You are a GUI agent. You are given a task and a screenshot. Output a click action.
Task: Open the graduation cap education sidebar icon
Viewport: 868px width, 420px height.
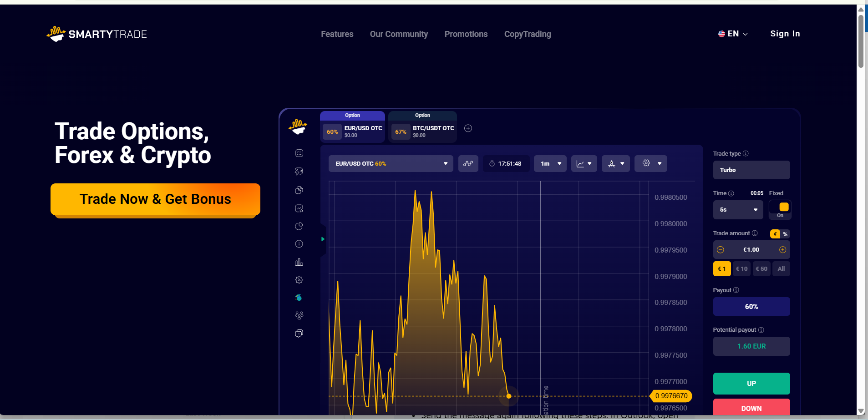point(299,298)
